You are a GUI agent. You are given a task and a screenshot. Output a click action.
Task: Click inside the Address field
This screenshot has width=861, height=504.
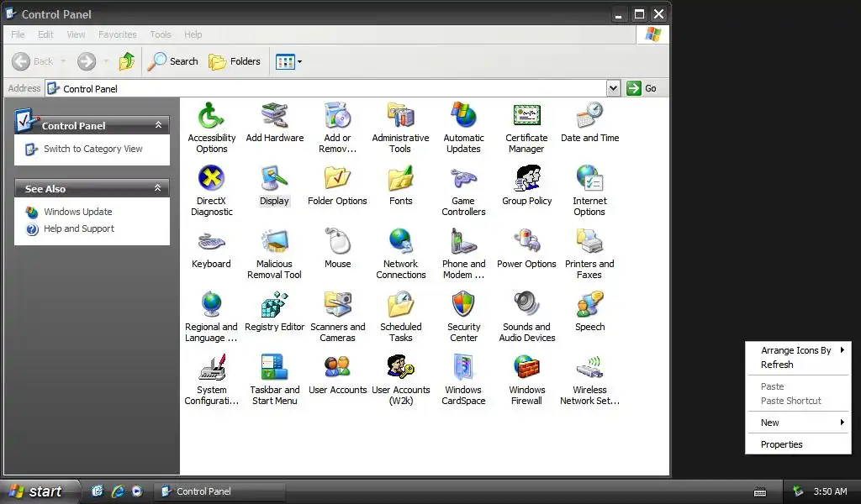(x=325, y=88)
